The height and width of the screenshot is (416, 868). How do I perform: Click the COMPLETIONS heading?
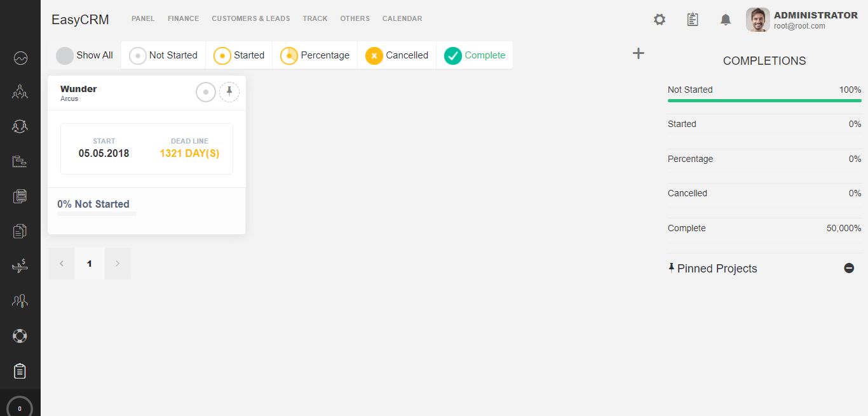coord(764,61)
